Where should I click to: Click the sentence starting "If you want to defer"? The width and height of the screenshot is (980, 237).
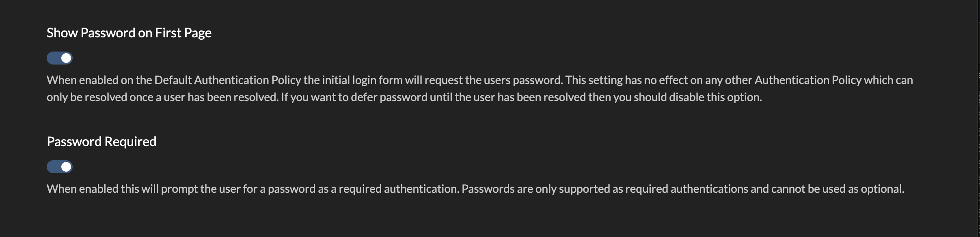406,97
